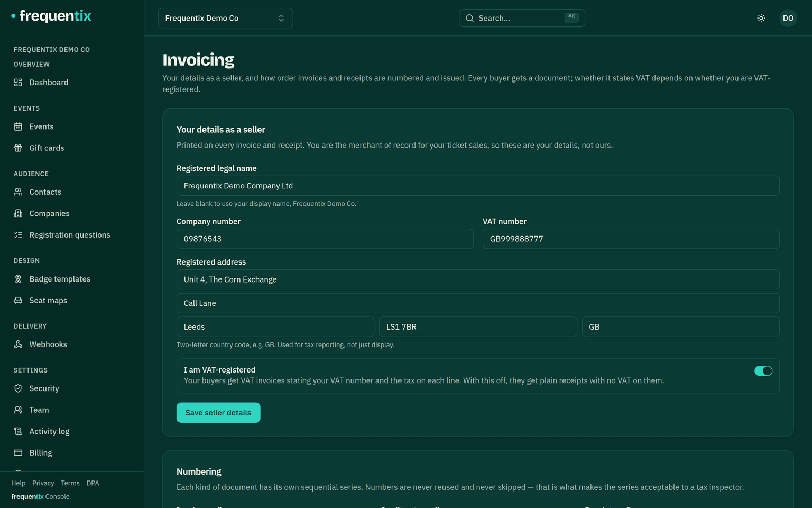Open Companies page
812x508 pixels.
coord(72,213)
